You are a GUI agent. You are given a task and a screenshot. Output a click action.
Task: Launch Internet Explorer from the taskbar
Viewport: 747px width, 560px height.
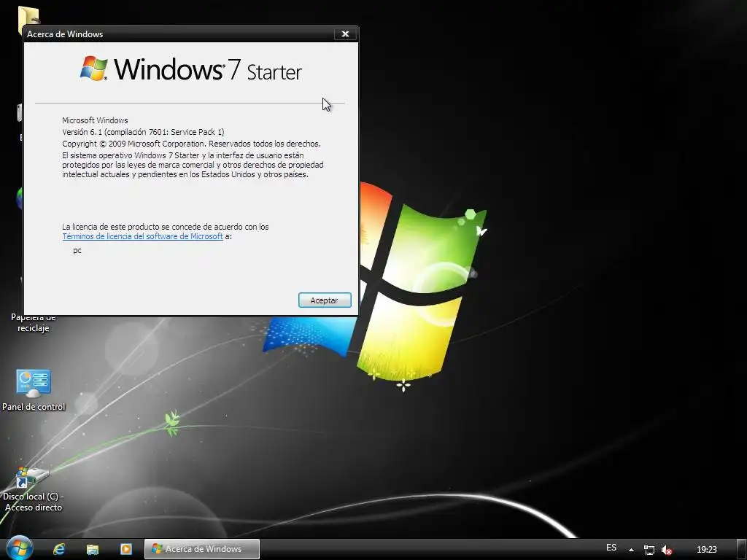(59, 549)
